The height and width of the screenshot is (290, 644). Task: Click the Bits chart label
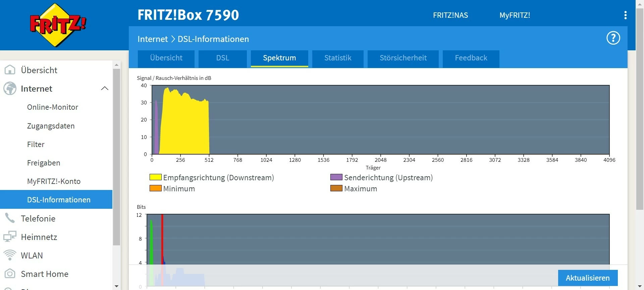[141, 207]
